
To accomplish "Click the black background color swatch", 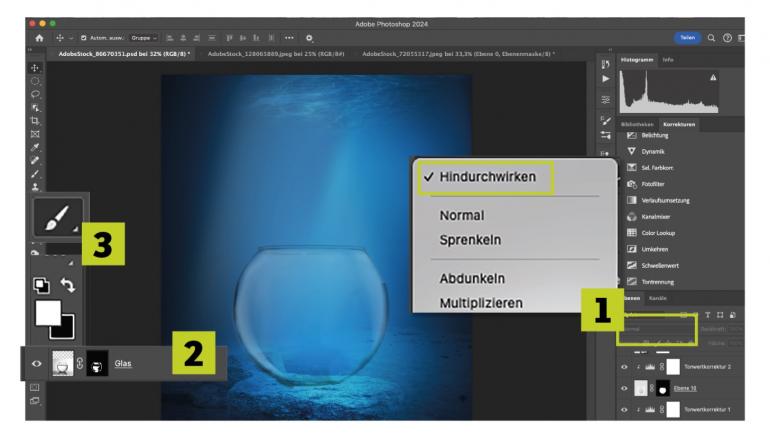I will click(x=66, y=329).
